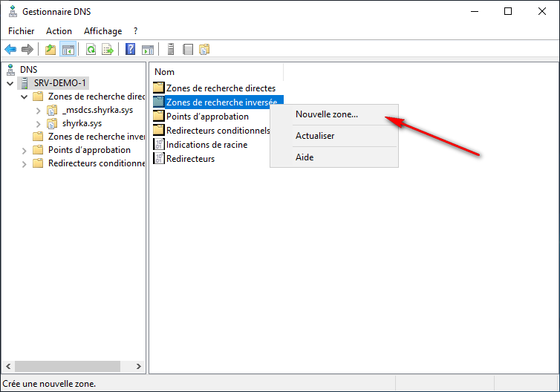Click the Up one level folder icon

(x=51, y=50)
